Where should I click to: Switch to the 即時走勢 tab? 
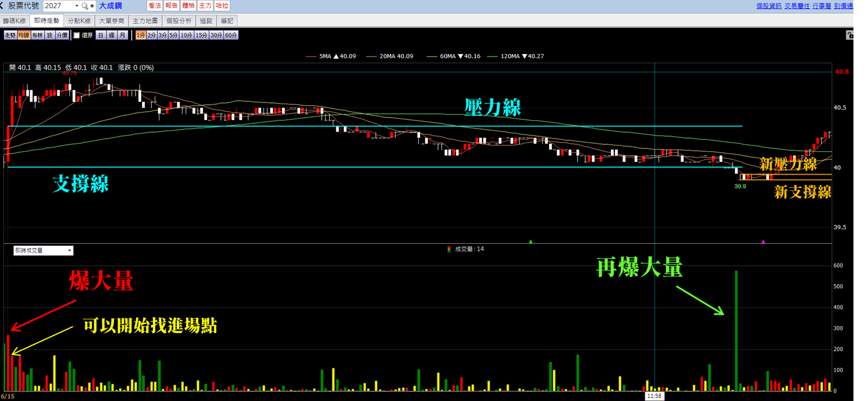coord(47,20)
